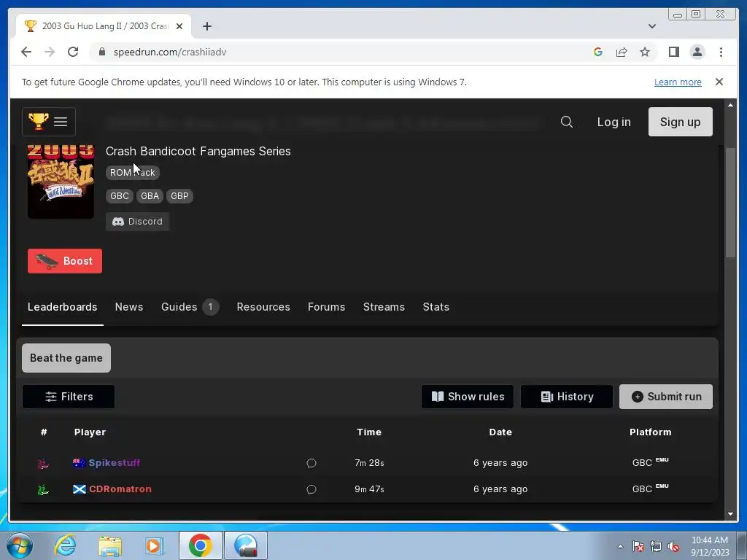Open Spikestuff's player profile
This screenshot has height=560, width=747.
pyautogui.click(x=114, y=463)
